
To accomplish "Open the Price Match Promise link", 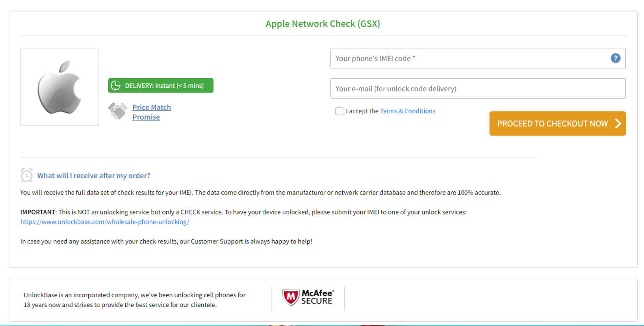I will (151, 112).
